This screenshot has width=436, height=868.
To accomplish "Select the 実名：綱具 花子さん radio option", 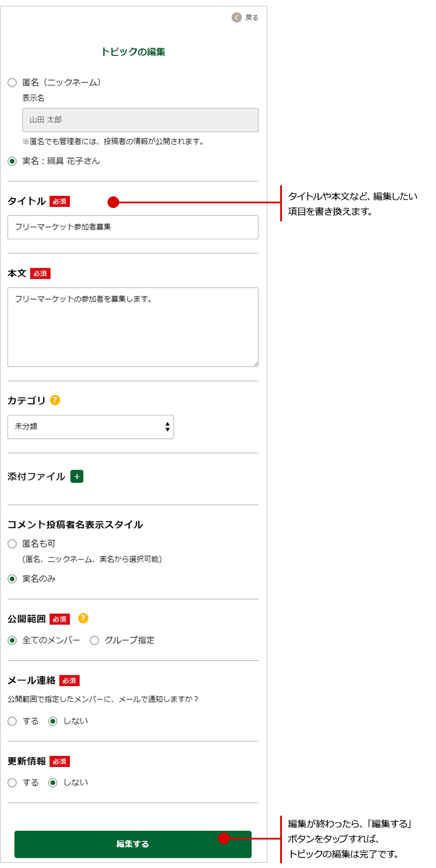I will coord(12,161).
